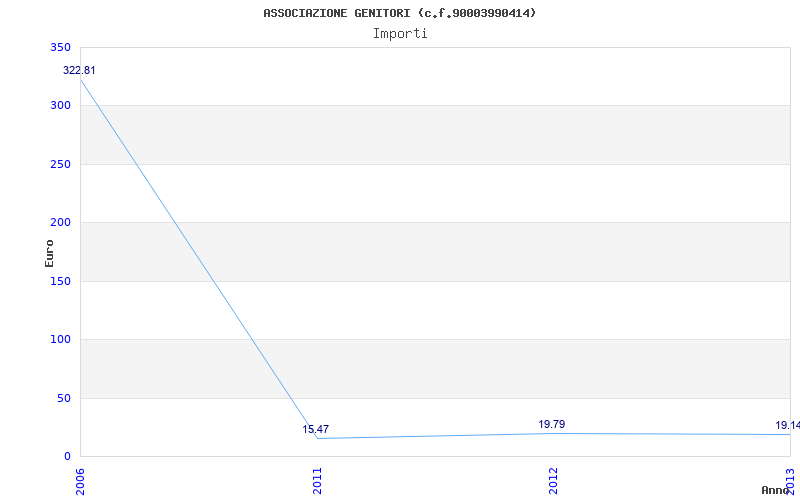This screenshot has width=800, height=500.
Task: Click the Anno x-axis title
Action: [775, 490]
